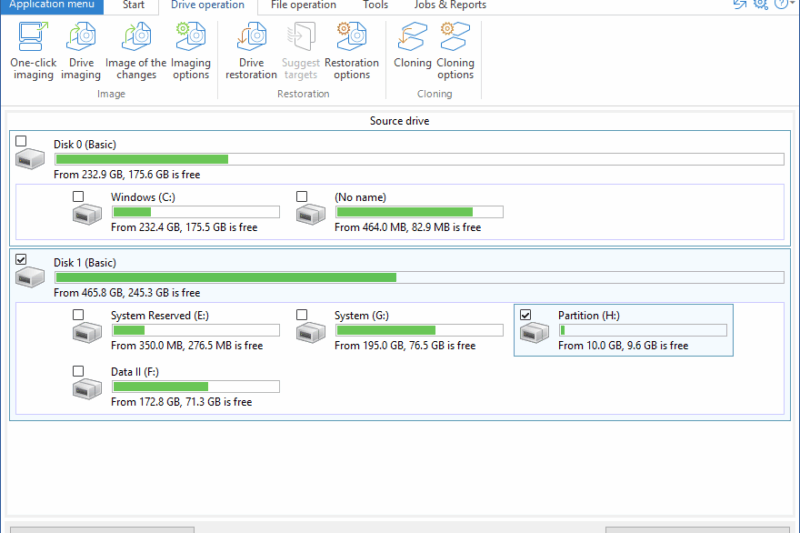Screen dimensions: 800x533
Task: Click the Disk 0 hard drive icon
Action: (30, 159)
